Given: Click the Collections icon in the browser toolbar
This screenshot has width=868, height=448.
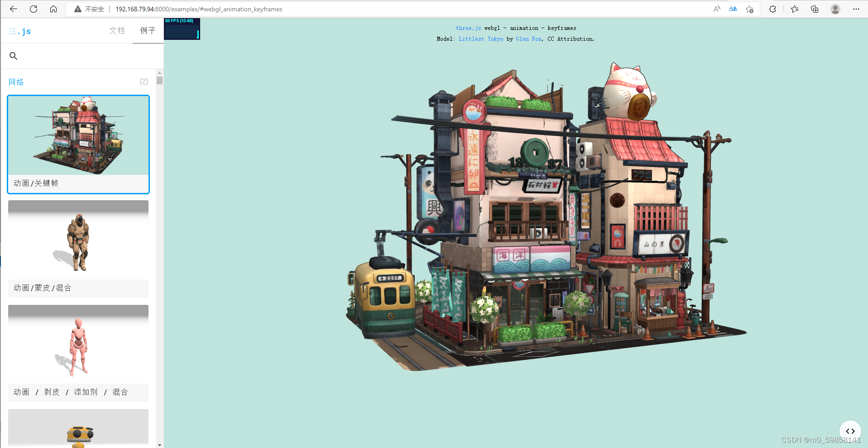Looking at the screenshot, I should (815, 9).
